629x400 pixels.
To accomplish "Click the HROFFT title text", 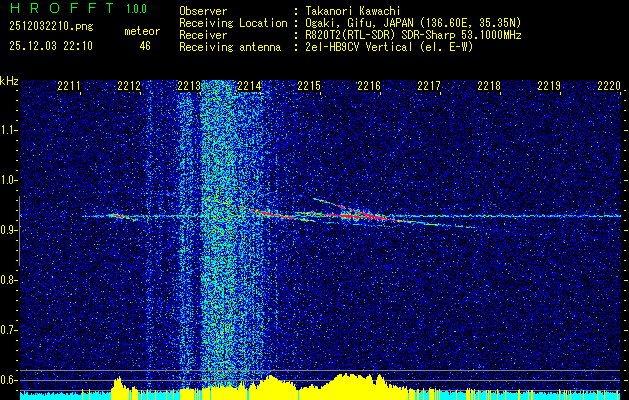I will pyautogui.click(x=62, y=8).
